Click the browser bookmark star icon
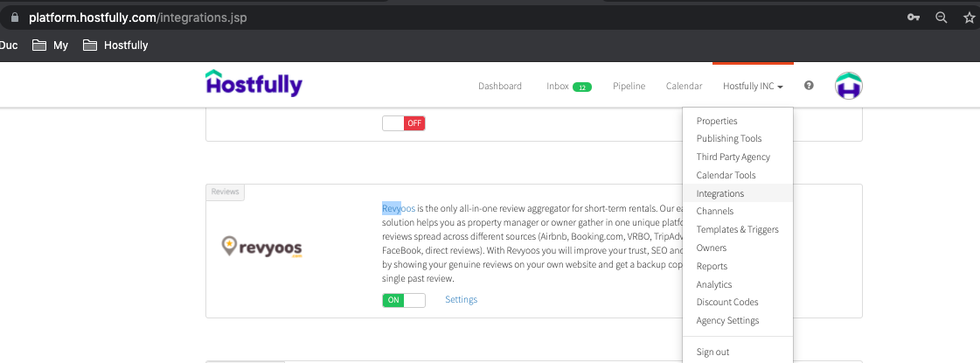The image size is (980, 363). tap(970, 17)
